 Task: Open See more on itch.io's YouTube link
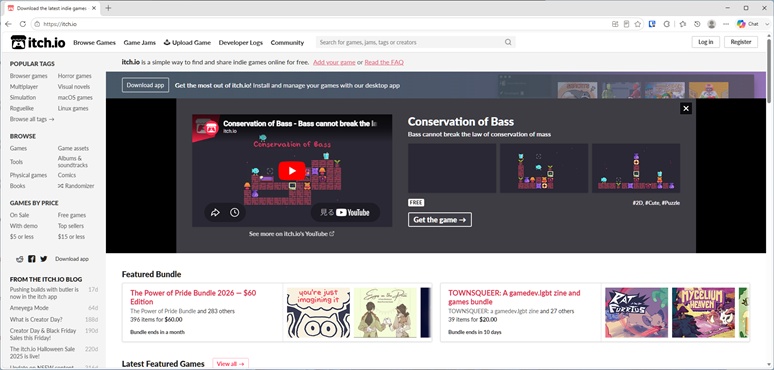(x=292, y=233)
